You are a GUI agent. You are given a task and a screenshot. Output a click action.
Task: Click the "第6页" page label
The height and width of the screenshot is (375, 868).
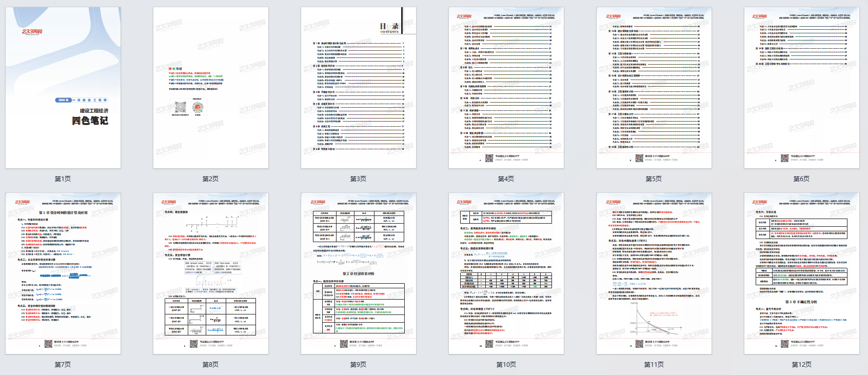802,179
